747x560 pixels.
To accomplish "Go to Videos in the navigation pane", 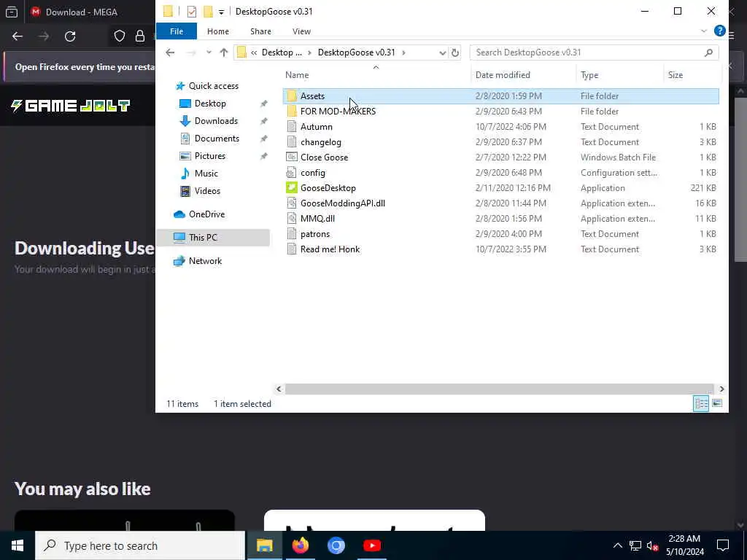I will coord(207,191).
